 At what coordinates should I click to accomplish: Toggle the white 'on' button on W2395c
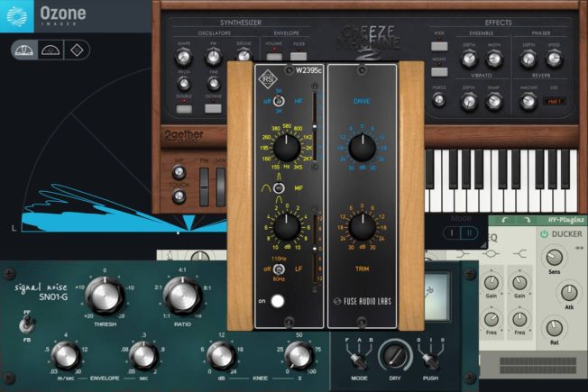(278, 301)
